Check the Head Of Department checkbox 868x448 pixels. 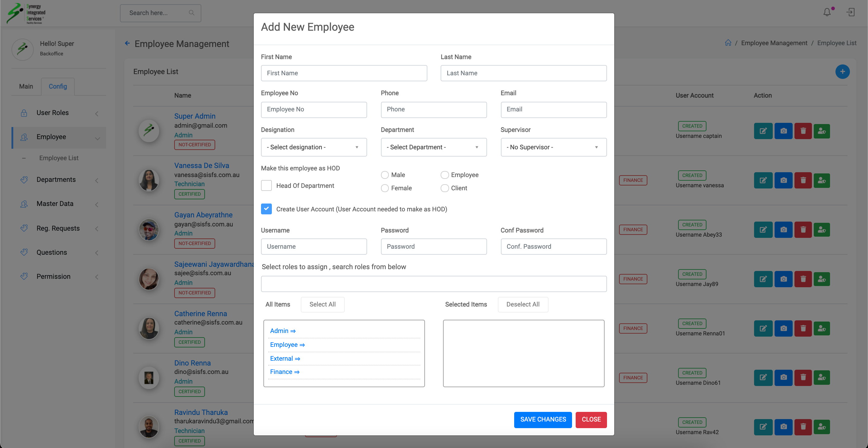point(266,185)
